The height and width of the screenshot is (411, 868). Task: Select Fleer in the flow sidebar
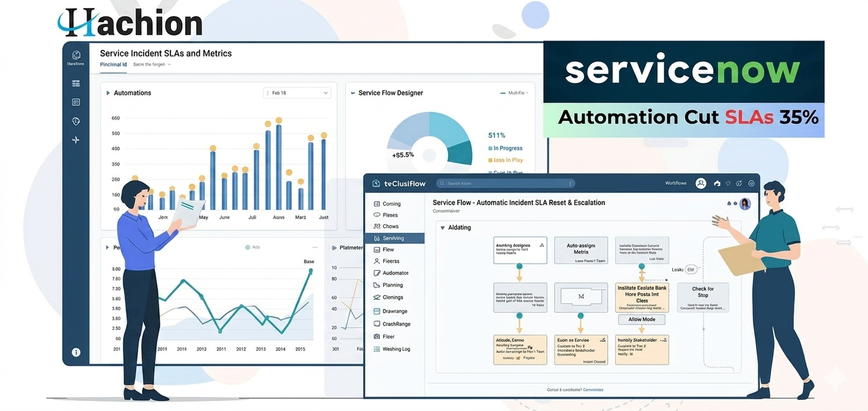click(384, 336)
